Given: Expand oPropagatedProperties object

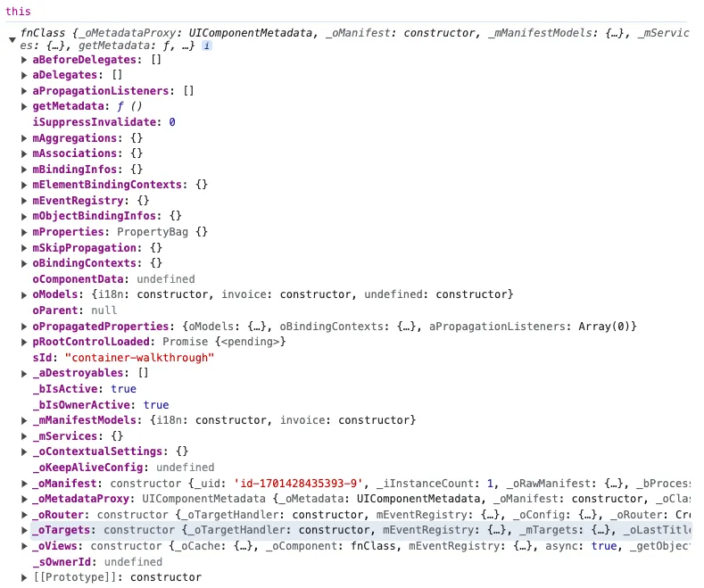Looking at the screenshot, I should point(24,327).
